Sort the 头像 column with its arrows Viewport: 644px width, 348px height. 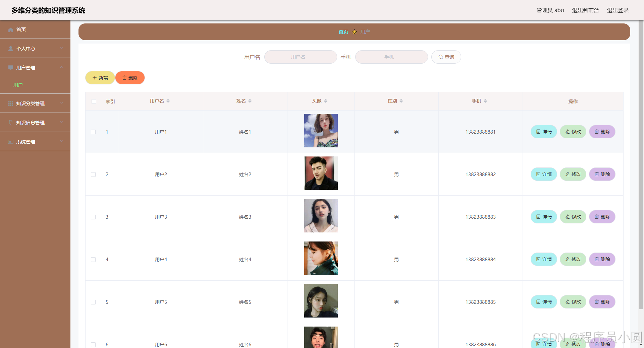click(x=326, y=101)
